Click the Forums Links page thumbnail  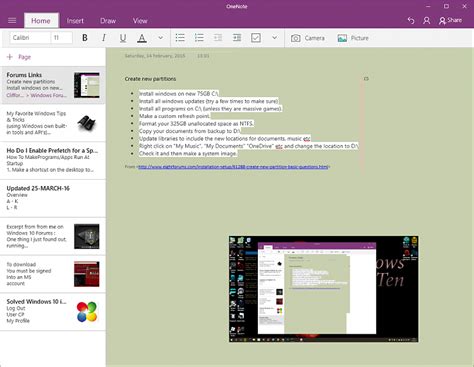point(87,85)
